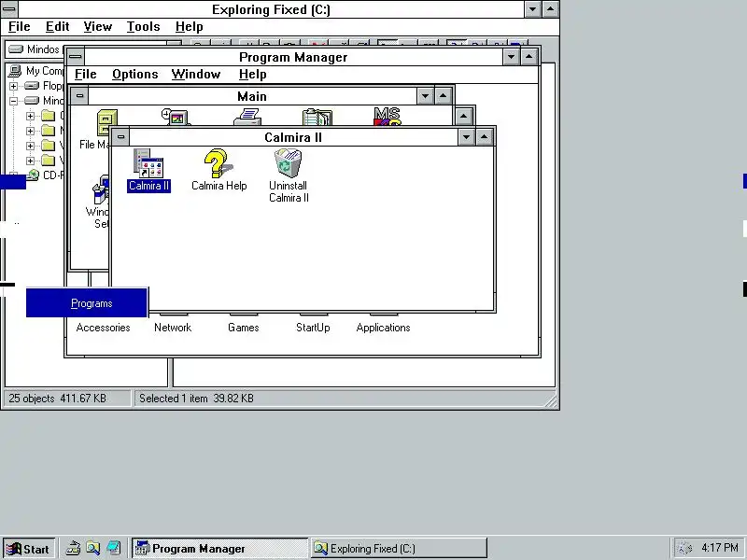Viewport: 747px width, 560px height.
Task: Open the Tools menu in Explorer
Action: [x=143, y=27]
